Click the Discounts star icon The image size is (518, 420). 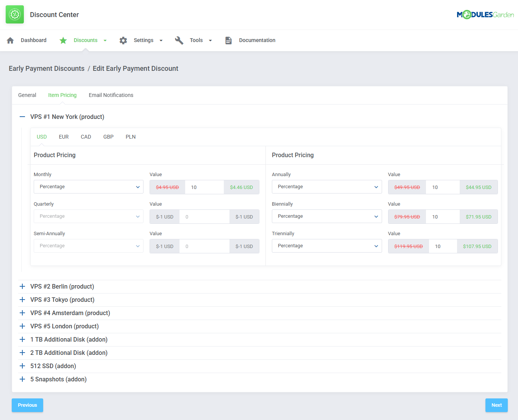tap(63, 40)
